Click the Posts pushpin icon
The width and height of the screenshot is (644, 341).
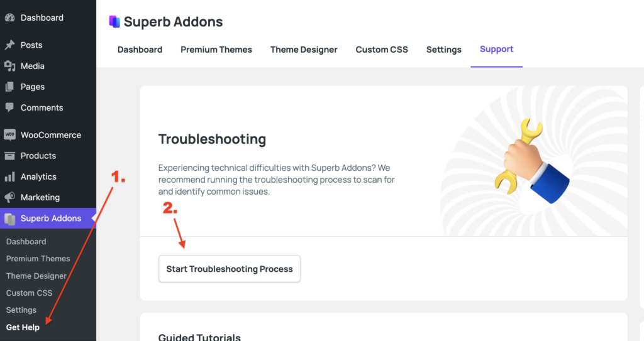[9, 45]
